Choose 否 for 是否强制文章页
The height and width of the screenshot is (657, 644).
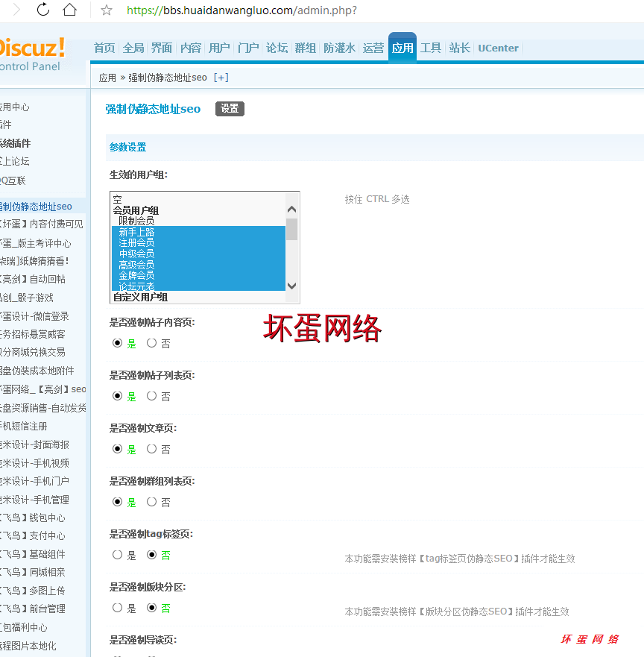click(x=151, y=449)
